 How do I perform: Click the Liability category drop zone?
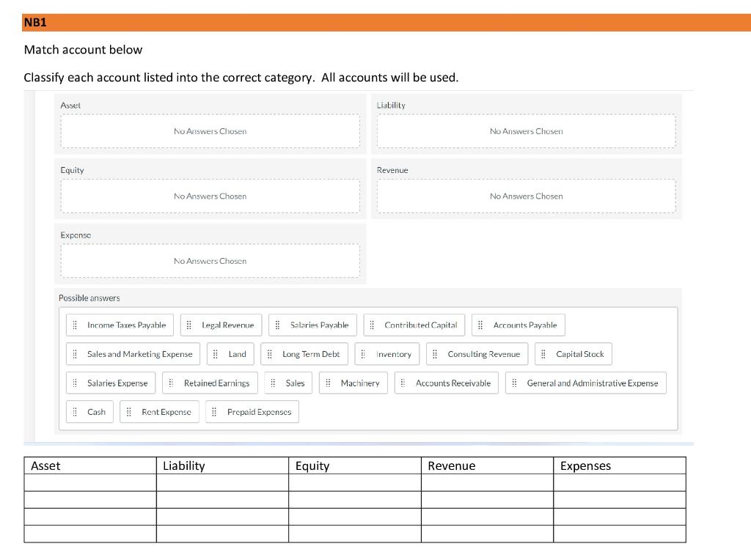527,131
